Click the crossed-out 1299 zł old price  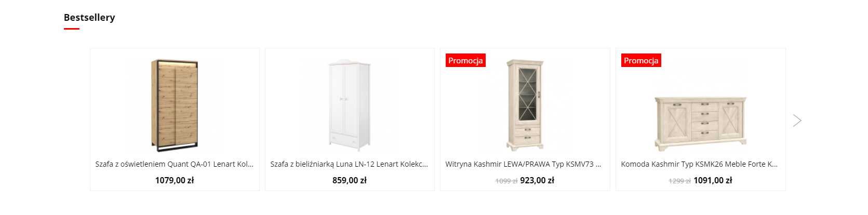(679, 181)
